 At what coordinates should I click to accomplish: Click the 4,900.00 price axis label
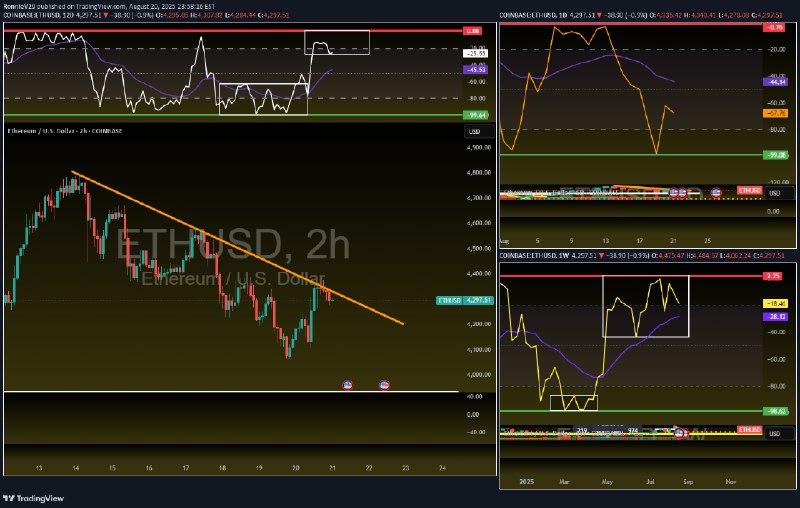point(479,147)
